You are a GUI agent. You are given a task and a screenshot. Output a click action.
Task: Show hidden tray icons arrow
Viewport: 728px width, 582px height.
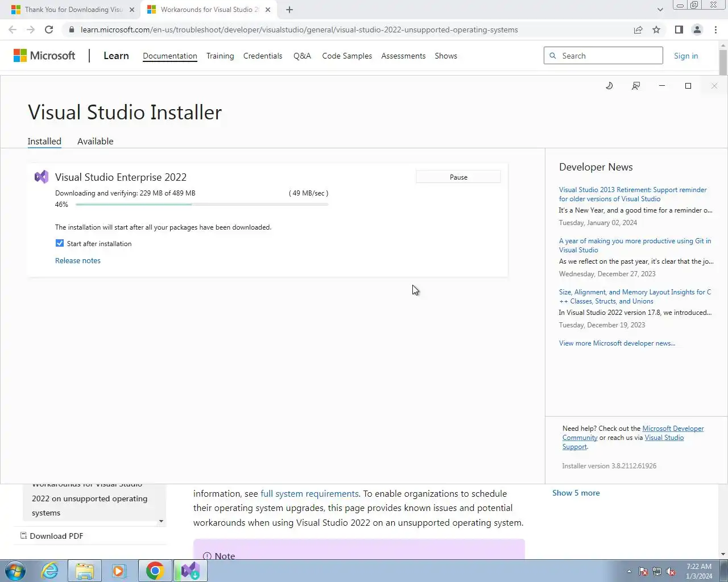coord(629,572)
